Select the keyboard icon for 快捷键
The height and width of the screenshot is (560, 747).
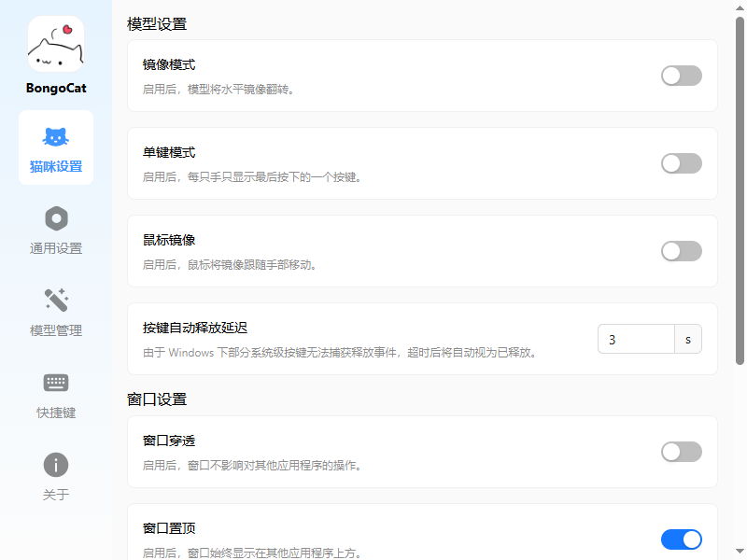pyautogui.click(x=56, y=383)
